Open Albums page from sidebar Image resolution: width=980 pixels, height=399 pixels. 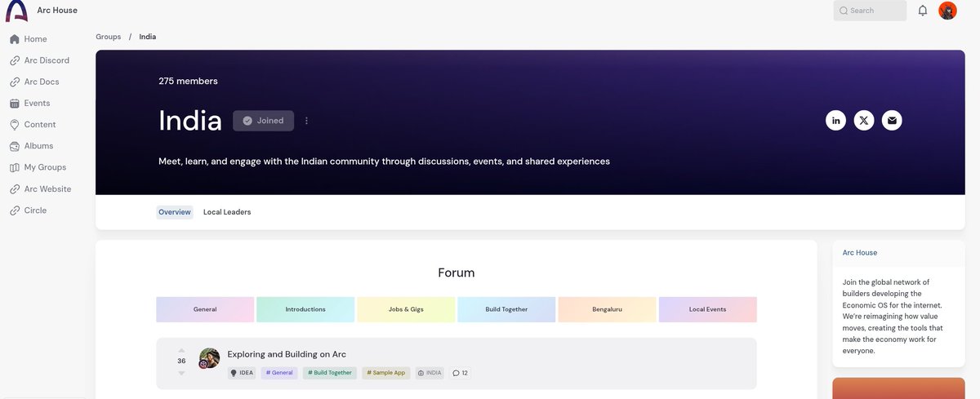coord(39,146)
